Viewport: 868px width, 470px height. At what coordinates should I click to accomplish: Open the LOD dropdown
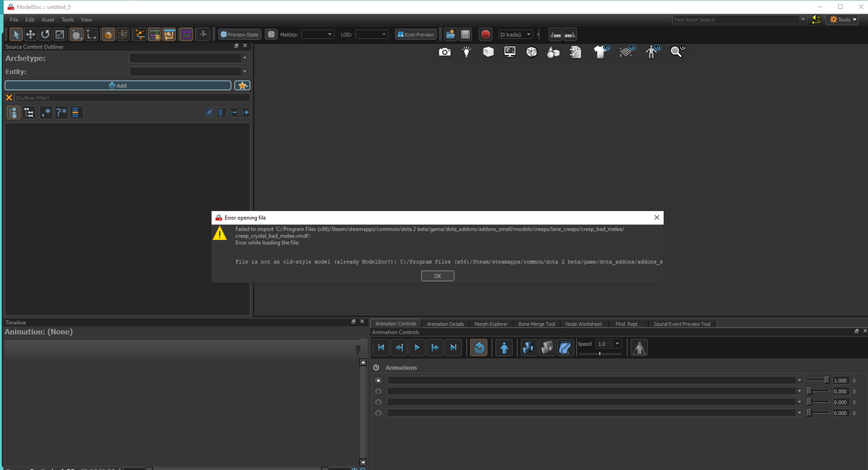click(372, 34)
